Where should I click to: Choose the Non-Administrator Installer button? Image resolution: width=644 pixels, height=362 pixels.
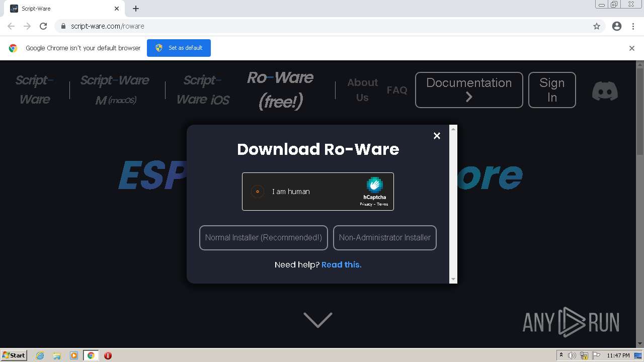(x=385, y=238)
